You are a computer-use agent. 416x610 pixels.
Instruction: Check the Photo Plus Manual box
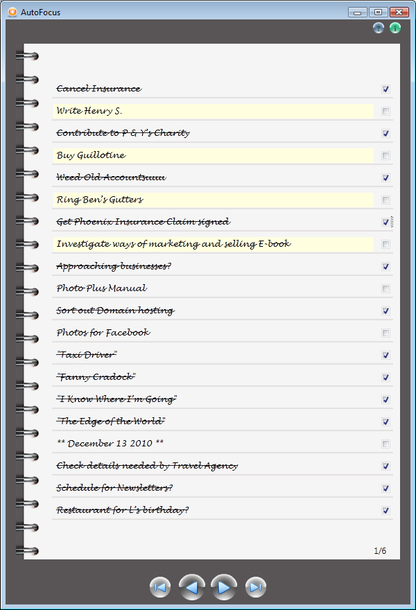[x=386, y=289]
